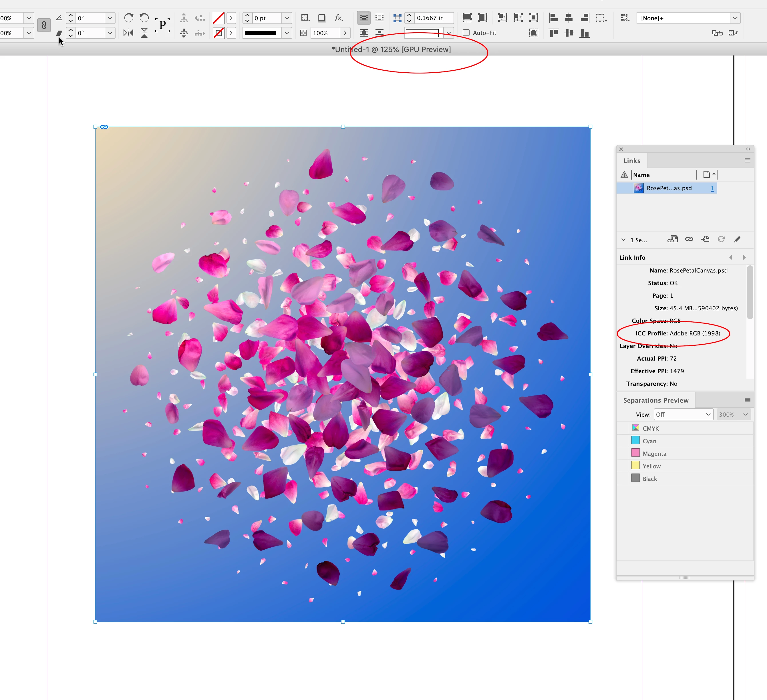The width and height of the screenshot is (767, 700).
Task: Click the page 1 link number
Action: coord(712,188)
